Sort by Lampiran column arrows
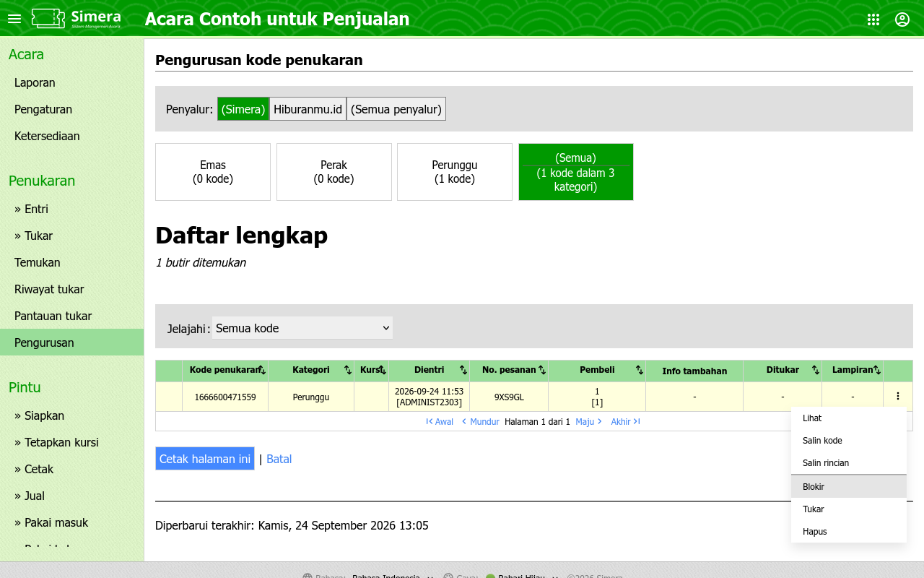This screenshot has height=578, width=924. pyautogui.click(x=877, y=371)
